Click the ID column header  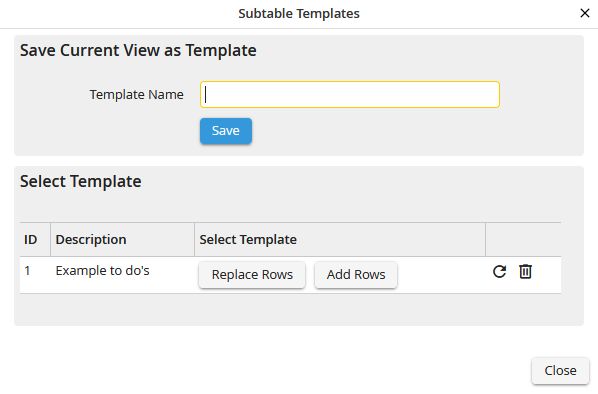pyautogui.click(x=31, y=240)
